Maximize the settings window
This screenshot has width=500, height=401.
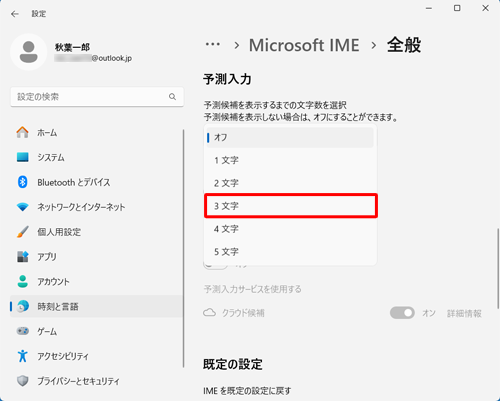pos(457,8)
